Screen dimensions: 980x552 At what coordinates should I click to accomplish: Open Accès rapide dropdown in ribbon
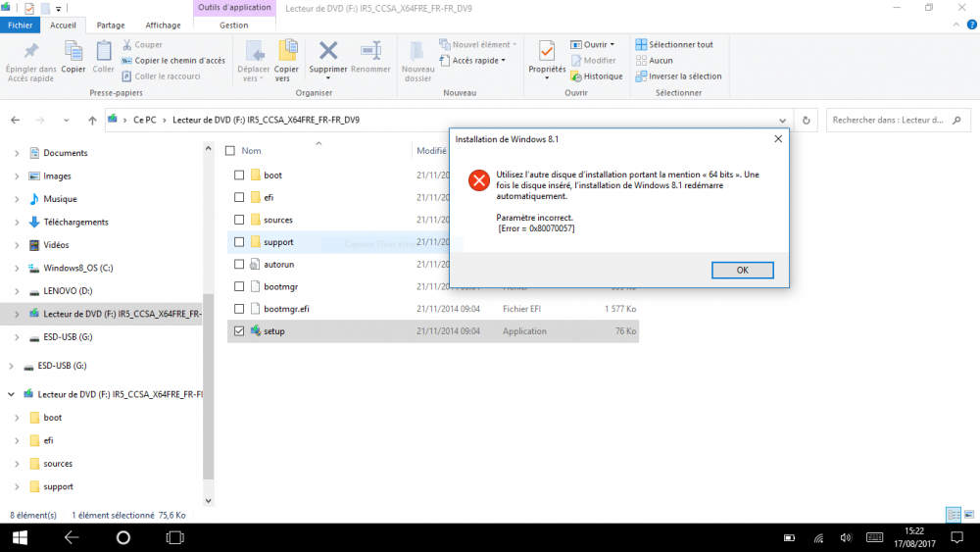[472, 61]
